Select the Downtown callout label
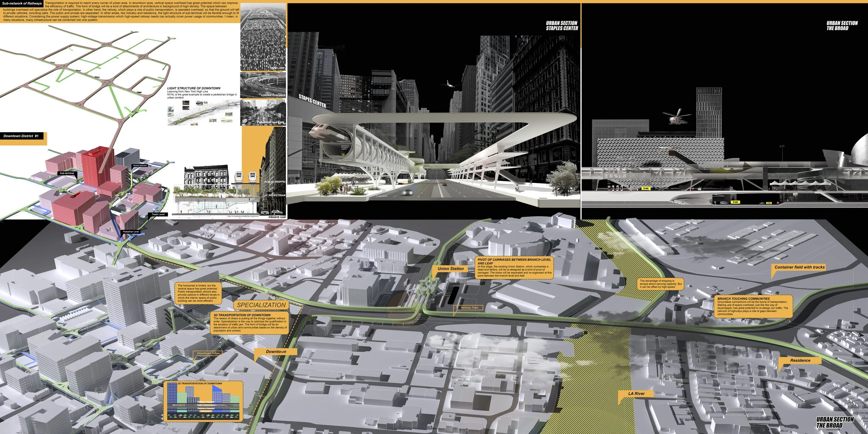Screen dimensions: 868x434 coord(276,351)
